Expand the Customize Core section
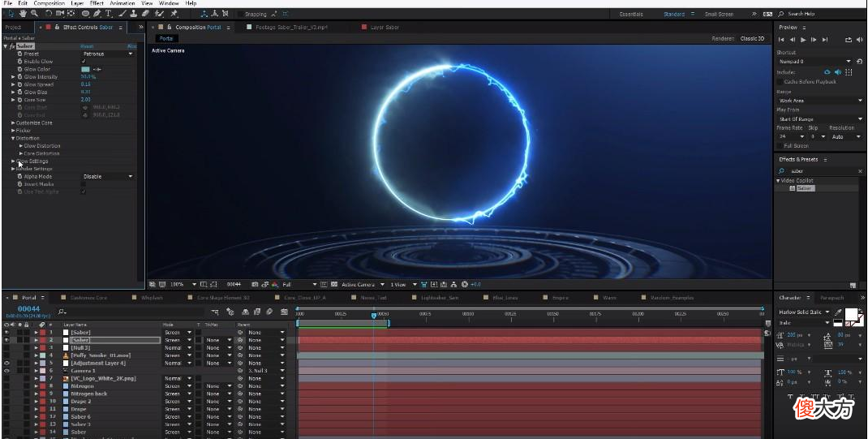Viewport: 868px width, 439px height. tap(13, 123)
